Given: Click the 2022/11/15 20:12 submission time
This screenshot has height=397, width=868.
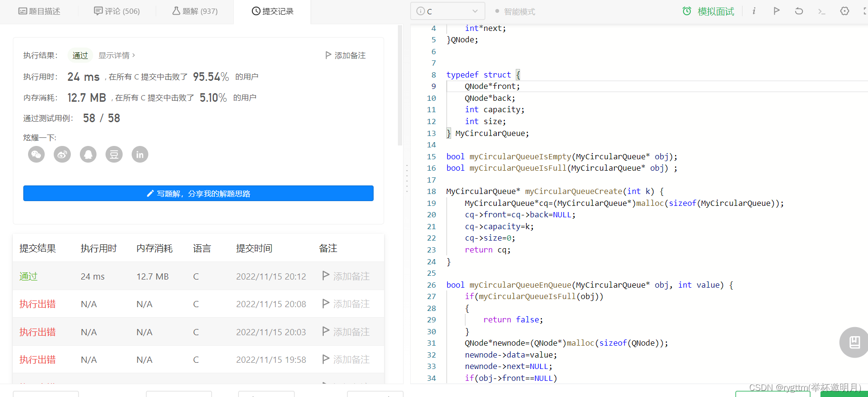Looking at the screenshot, I should (x=271, y=276).
